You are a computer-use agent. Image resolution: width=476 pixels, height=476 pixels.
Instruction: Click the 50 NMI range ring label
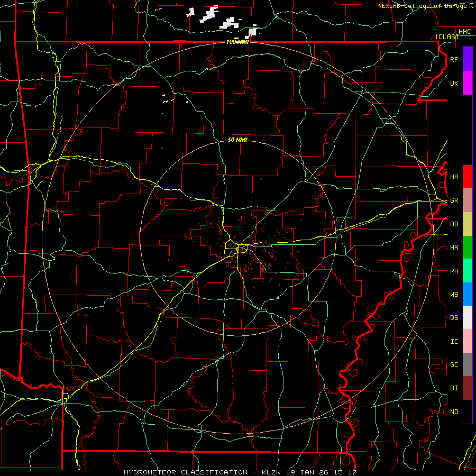(x=237, y=140)
